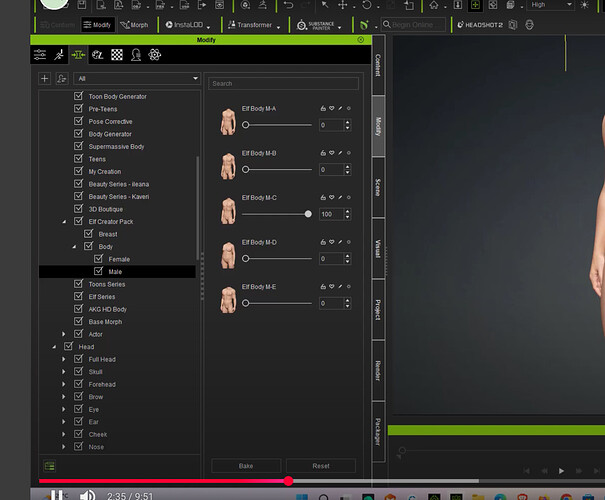The image size is (605, 500).
Task: Collapse the Elf Creator Pack node
Action: pos(64,221)
